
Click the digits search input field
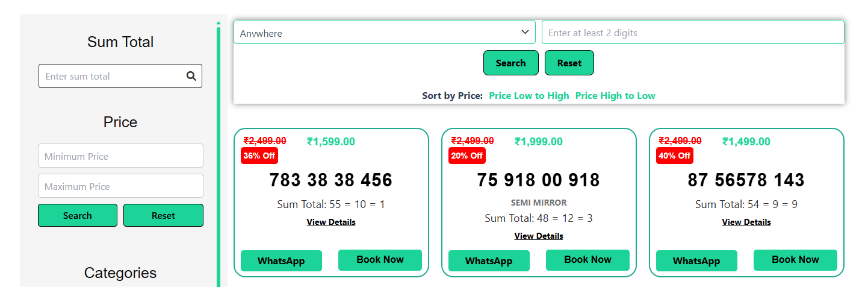tap(692, 33)
